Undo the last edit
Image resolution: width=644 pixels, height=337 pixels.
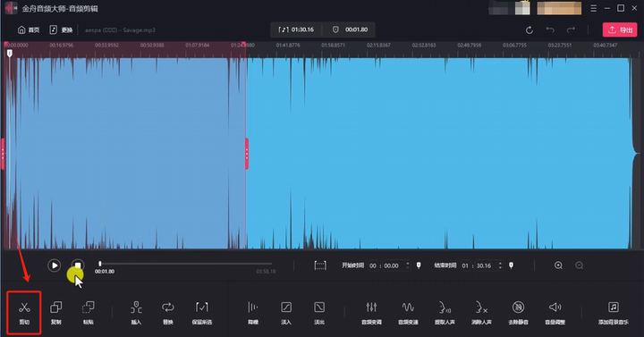pos(550,30)
